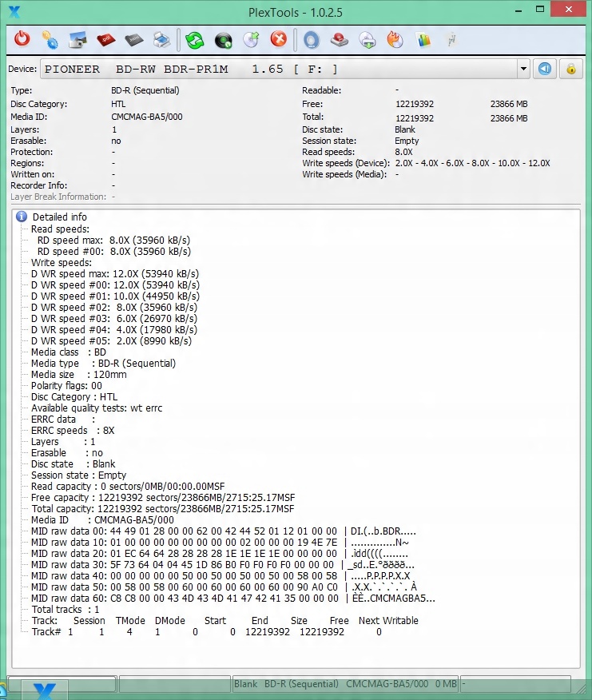
Task: Click the wrench settings icon in toolbar
Action: 451,39
